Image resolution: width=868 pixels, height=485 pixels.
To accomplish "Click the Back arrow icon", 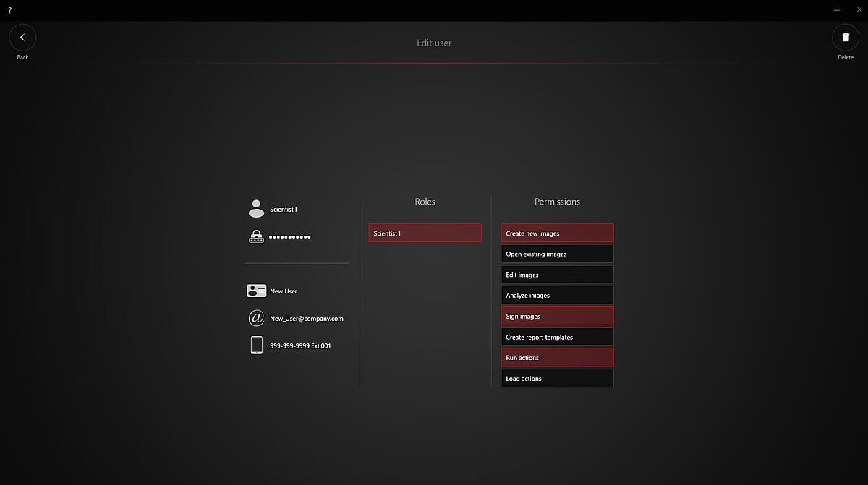I will pyautogui.click(x=22, y=38).
